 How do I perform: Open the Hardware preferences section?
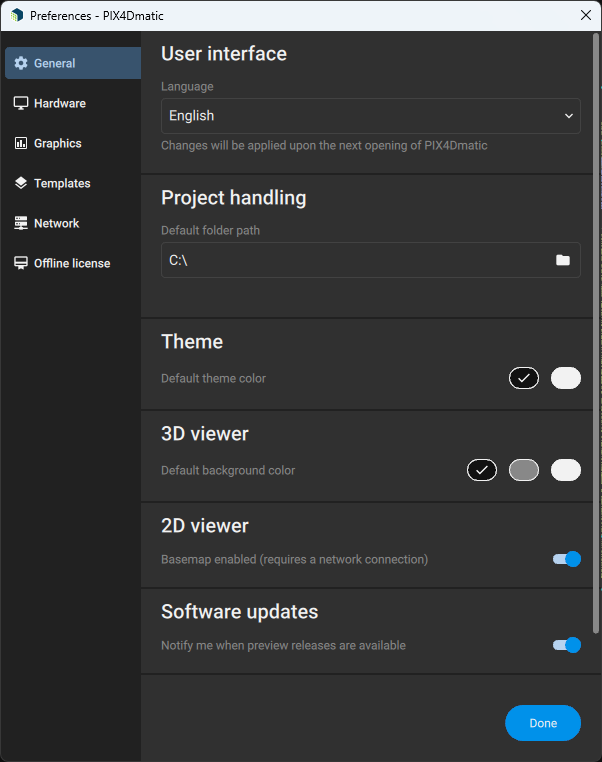[73, 103]
